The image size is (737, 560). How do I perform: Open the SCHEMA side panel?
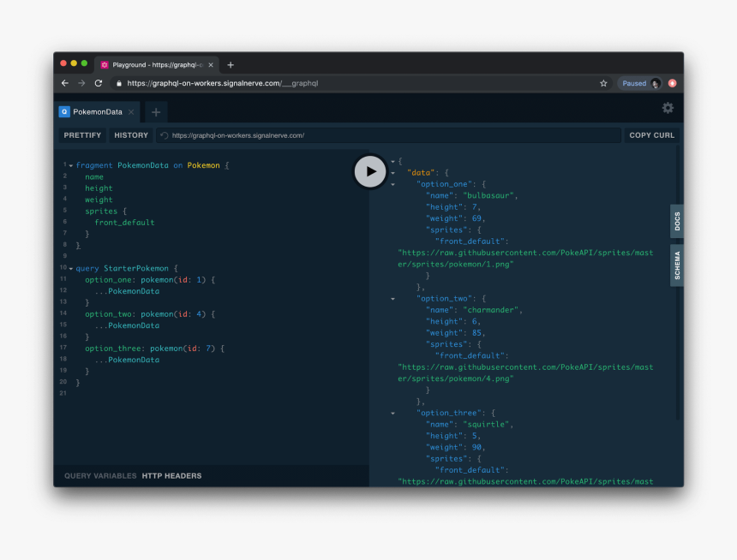(677, 265)
